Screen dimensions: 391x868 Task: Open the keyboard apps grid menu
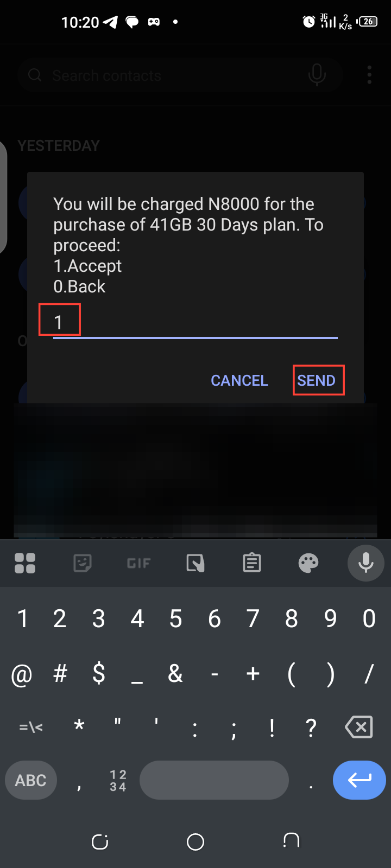[x=25, y=563]
